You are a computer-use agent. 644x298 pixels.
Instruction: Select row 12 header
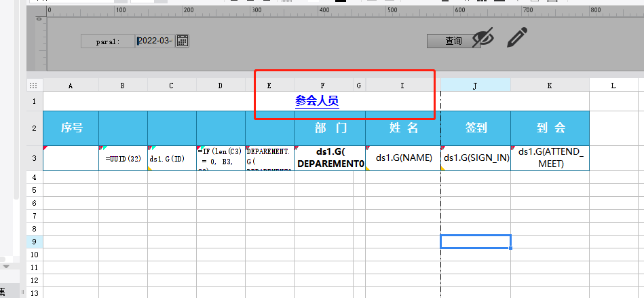pyautogui.click(x=35, y=281)
